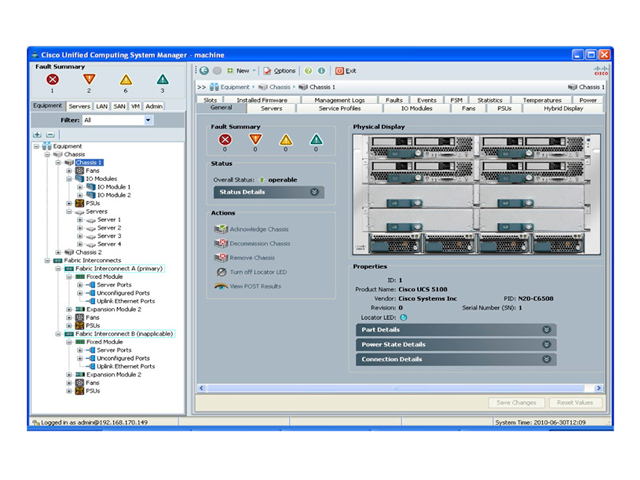
Task: Click the blade server in top-left slot of Physical Display
Action: tap(420, 147)
